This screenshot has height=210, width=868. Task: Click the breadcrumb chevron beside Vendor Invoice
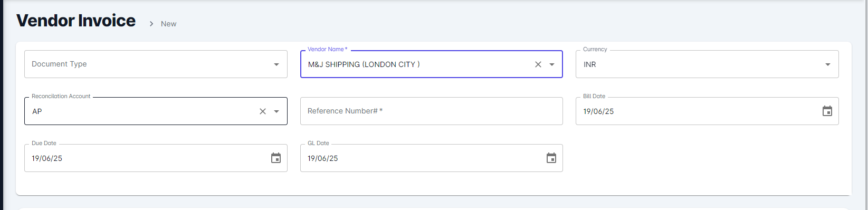(x=151, y=24)
